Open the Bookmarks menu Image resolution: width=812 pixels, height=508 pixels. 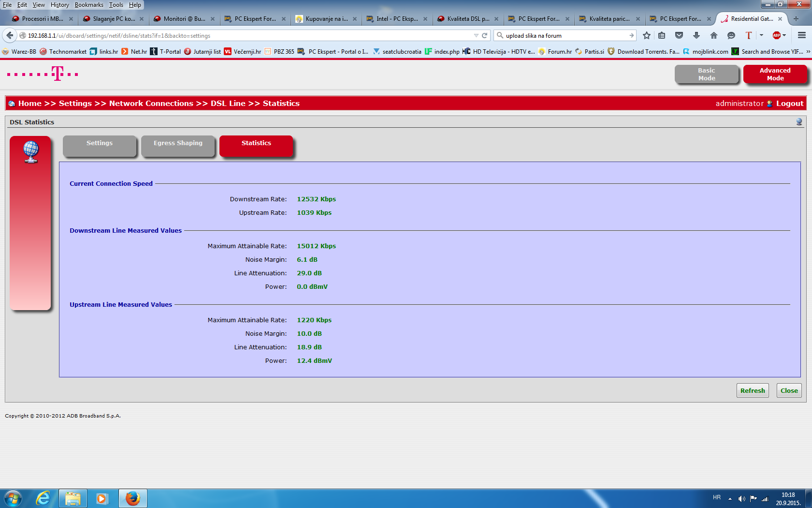(x=89, y=5)
